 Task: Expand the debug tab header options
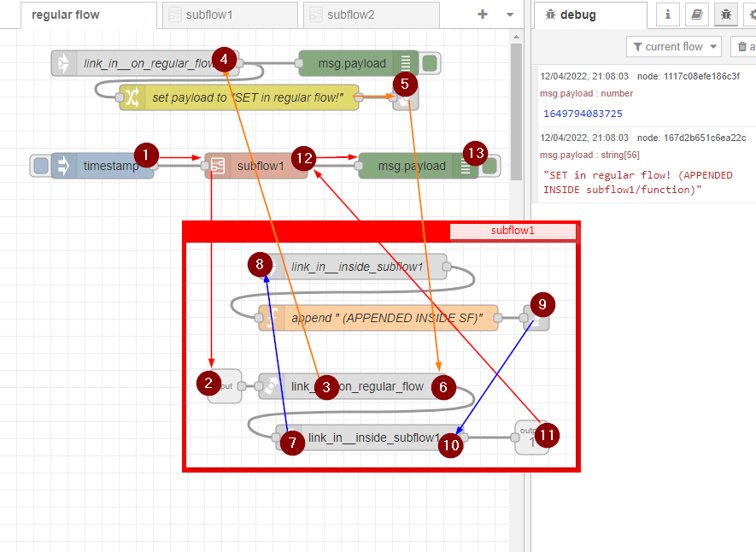click(590, 15)
